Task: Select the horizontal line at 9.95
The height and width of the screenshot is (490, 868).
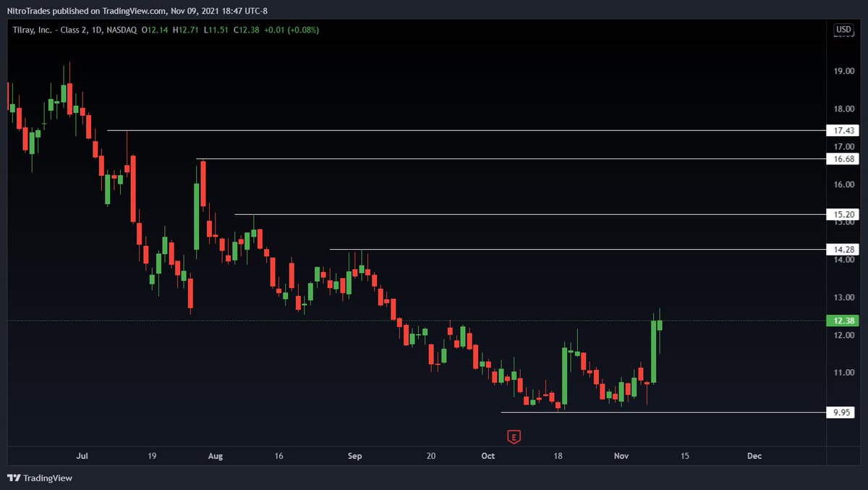Action: [663, 413]
